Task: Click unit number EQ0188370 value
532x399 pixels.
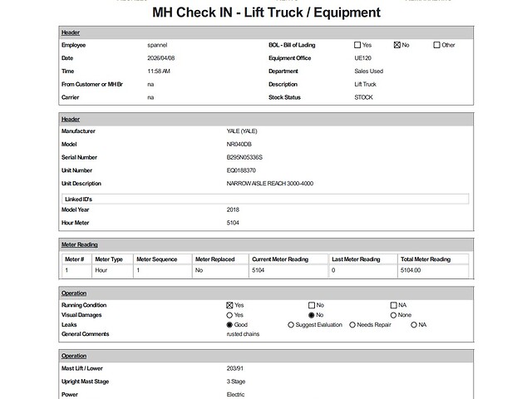Action: [241, 170]
